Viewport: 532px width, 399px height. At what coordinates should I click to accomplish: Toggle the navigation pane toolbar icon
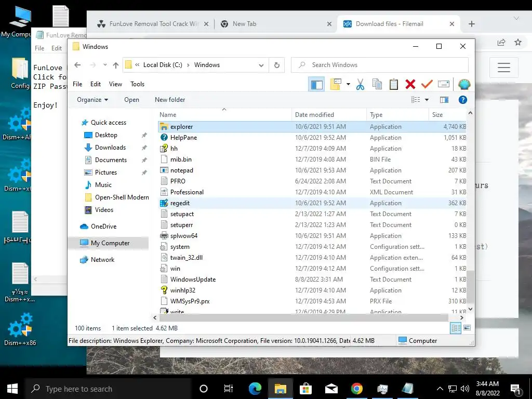[x=316, y=84]
